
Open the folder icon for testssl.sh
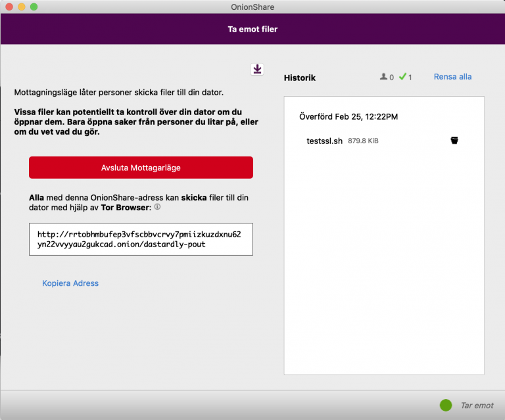(454, 141)
